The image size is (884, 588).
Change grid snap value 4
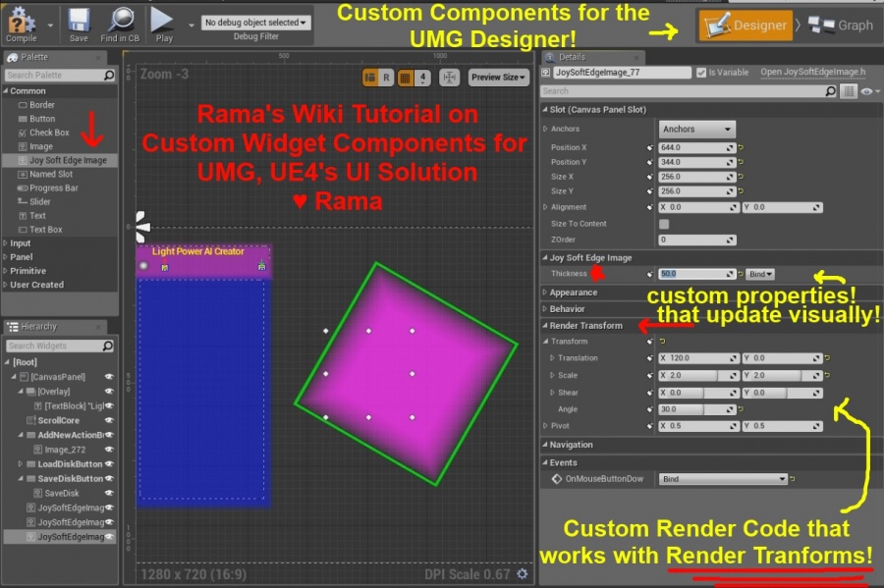tap(422, 78)
